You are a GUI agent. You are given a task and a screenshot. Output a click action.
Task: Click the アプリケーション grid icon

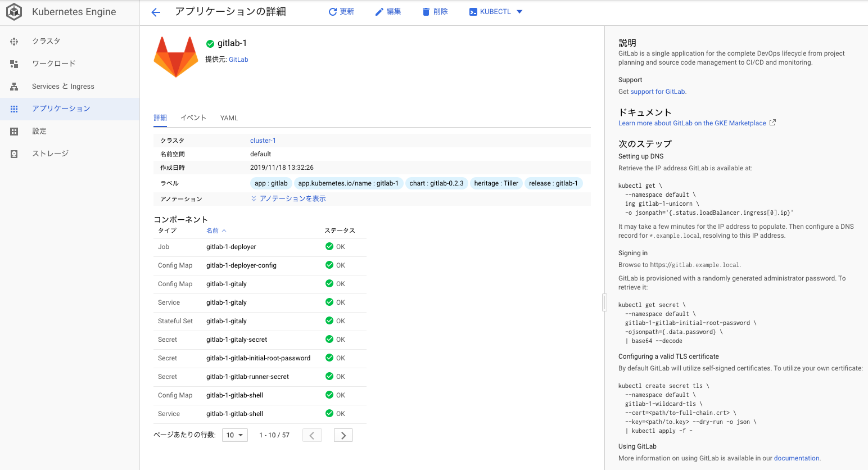[x=14, y=109]
